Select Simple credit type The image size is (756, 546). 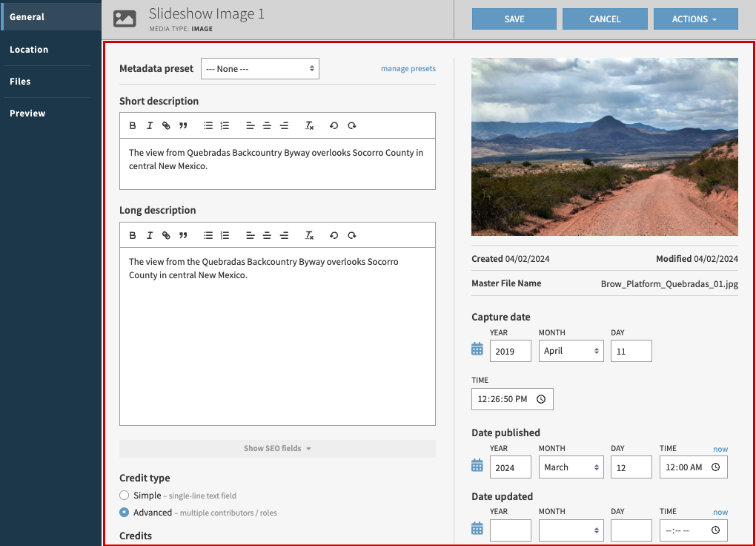(124, 496)
